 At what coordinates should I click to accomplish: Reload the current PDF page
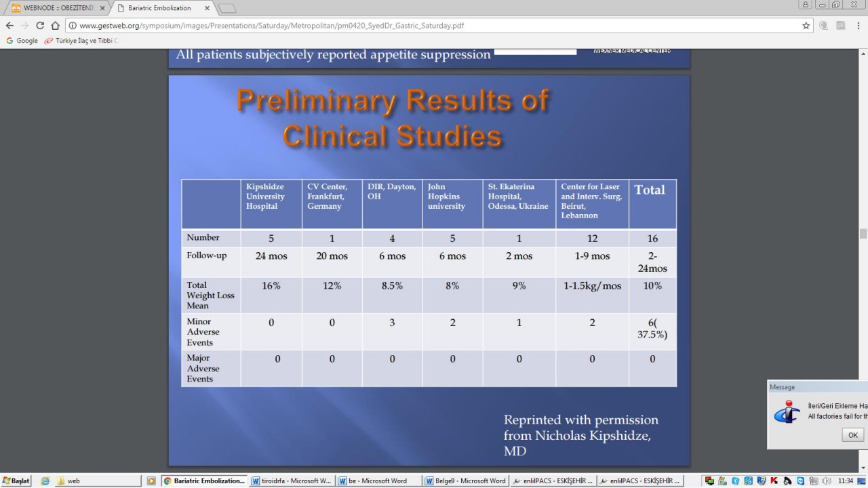pyautogui.click(x=40, y=26)
